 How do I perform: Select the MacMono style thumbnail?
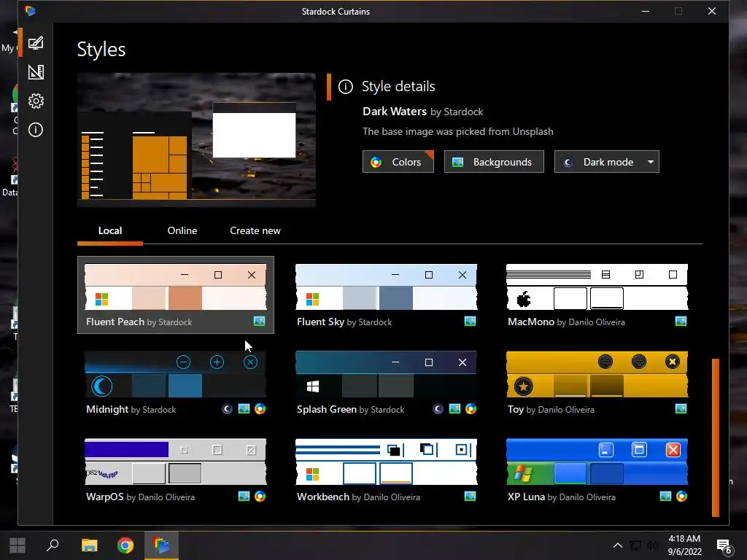[x=597, y=287]
